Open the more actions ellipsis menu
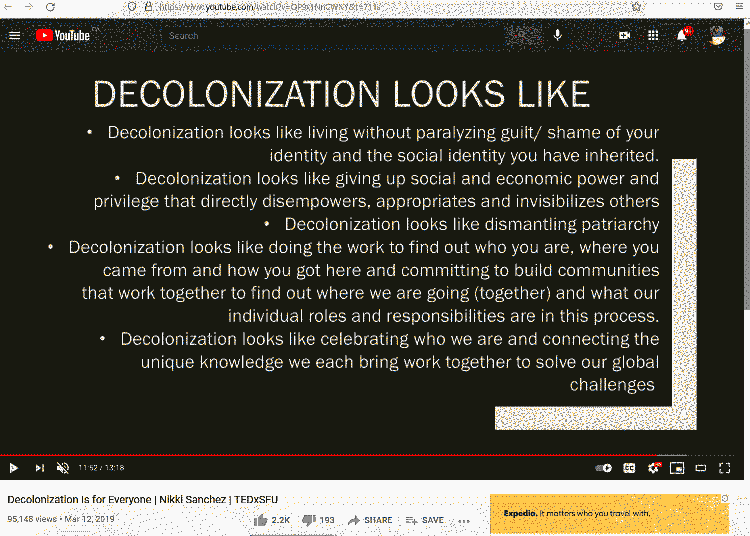750x536 pixels. click(463, 520)
